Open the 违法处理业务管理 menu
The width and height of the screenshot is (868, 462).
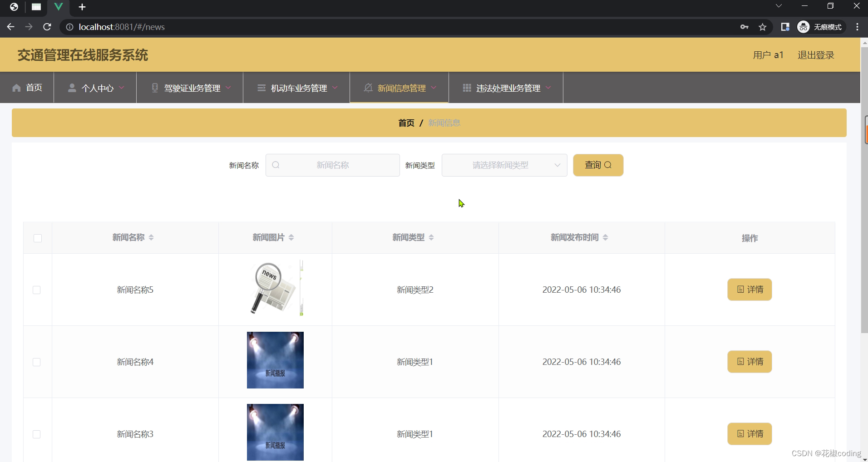point(508,88)
